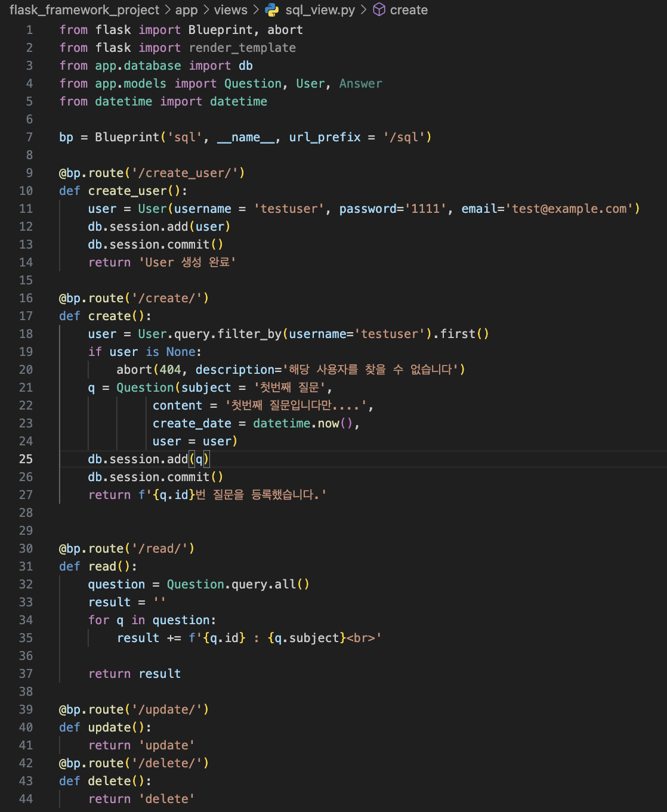Click 'abort(404' call on line 20
This screenshot has width=667, height=812.
pyautogui.click(x=149, y=370)
